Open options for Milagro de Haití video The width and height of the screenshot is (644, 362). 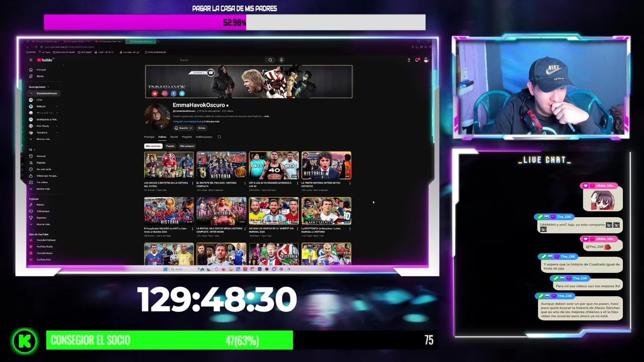point(192,229)
